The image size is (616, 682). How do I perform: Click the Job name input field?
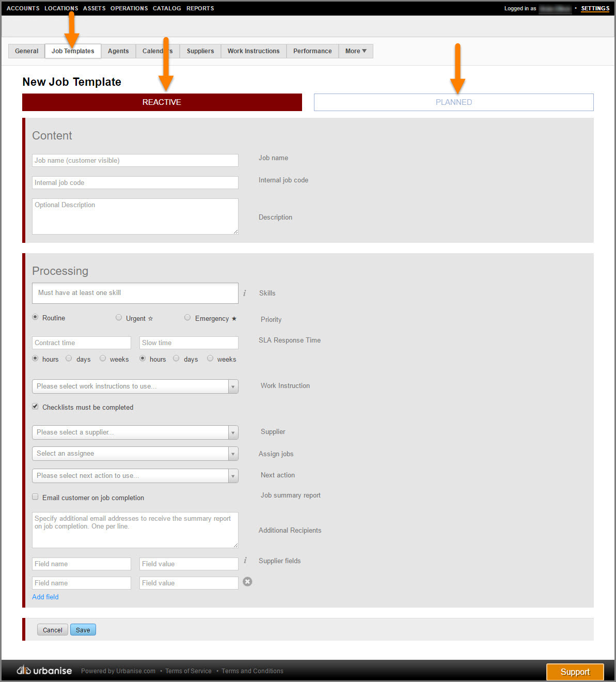tap(135, 161)
